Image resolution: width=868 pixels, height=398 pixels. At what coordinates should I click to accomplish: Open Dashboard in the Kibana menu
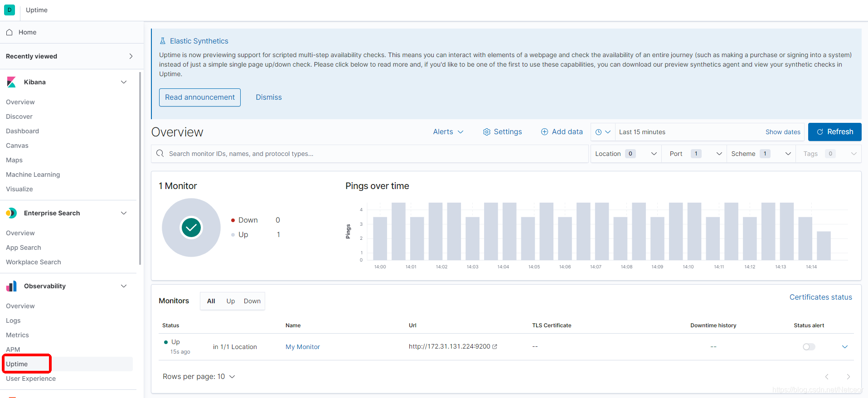click(22, 131)
